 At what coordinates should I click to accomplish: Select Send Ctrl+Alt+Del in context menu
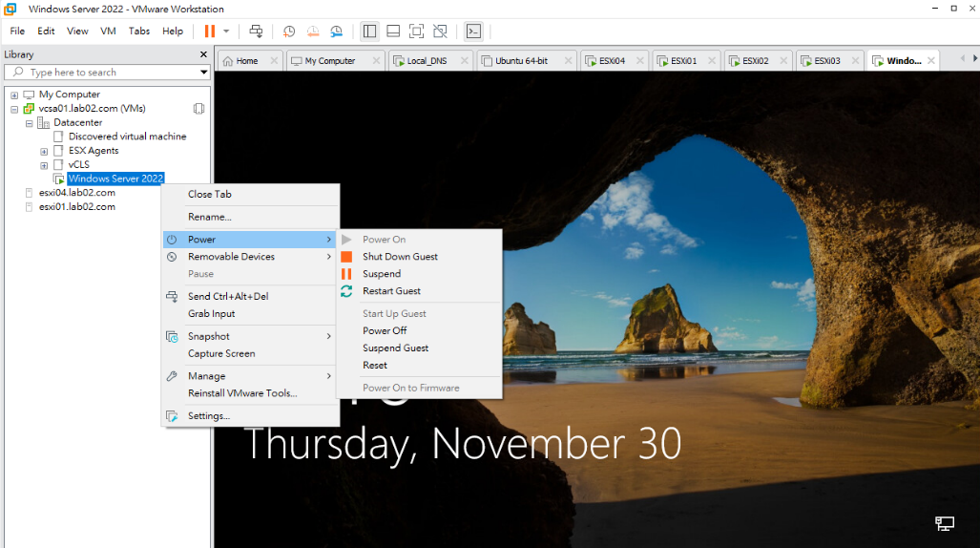pyautogui.click(x=251, y=296)
